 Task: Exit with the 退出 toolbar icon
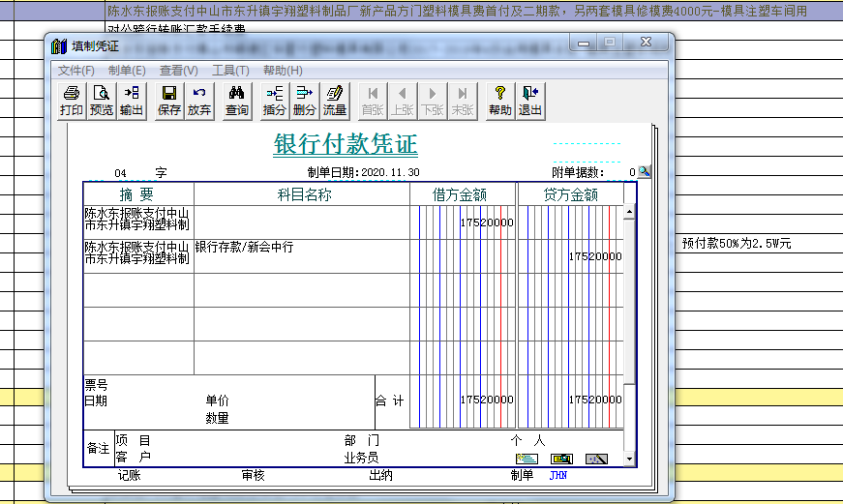(530, 101)
